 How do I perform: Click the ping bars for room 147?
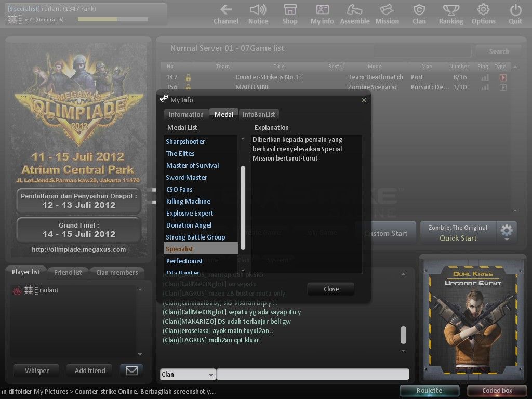click(x=485, y=78)
